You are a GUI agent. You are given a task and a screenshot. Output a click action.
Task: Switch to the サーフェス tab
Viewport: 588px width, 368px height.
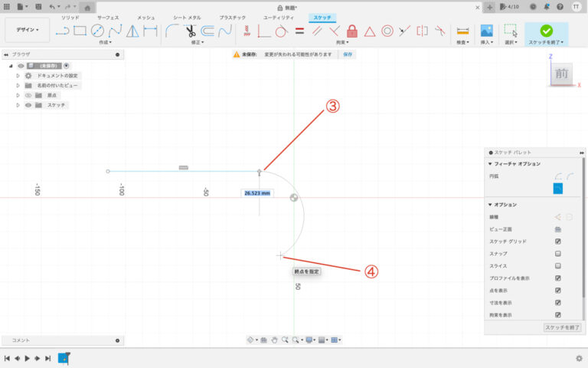click(108, 17)
